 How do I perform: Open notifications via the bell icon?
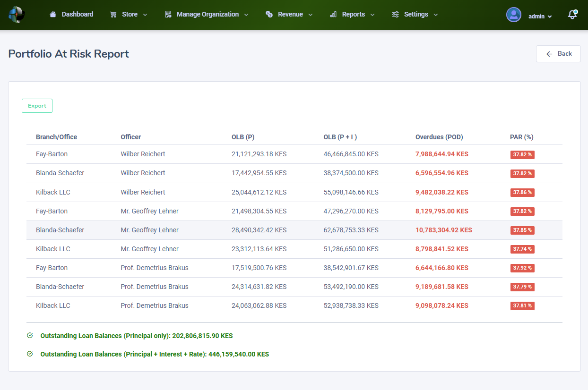[572, 15]
